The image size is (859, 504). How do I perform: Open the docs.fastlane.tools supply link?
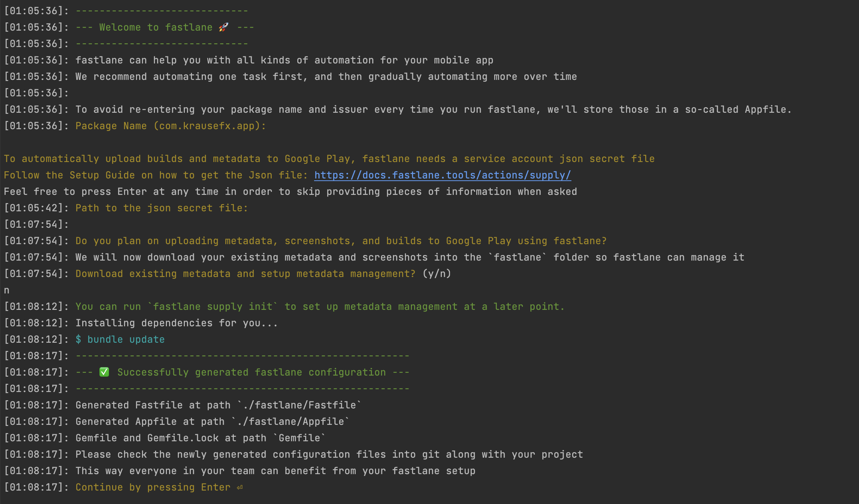(x=442, y=175)
